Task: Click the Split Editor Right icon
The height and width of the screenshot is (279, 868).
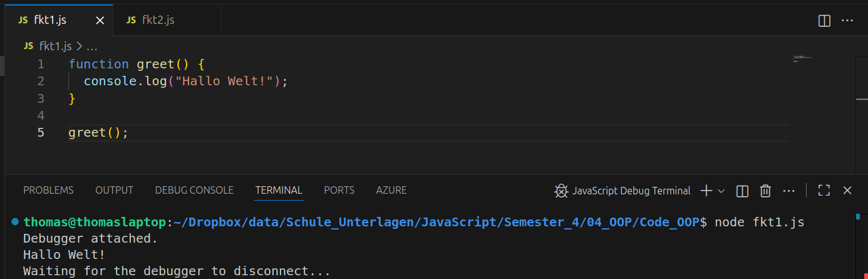Action: click(x=824, y=21)
